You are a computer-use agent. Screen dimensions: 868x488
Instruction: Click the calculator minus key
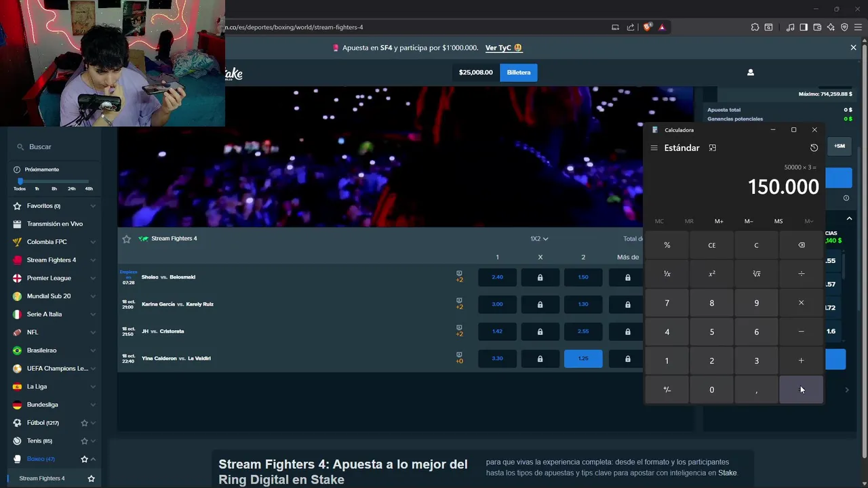coord(801,331)
